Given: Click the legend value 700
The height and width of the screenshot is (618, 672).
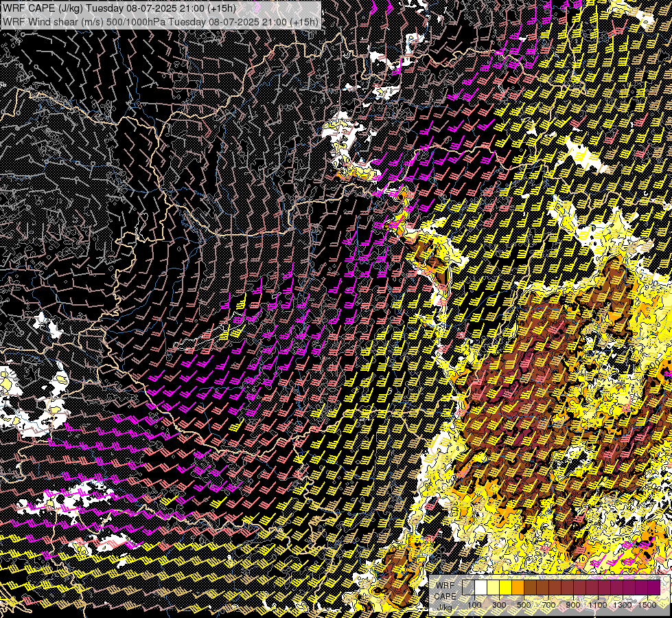Looking at the screenshot, I should click(x=548, y=605).
